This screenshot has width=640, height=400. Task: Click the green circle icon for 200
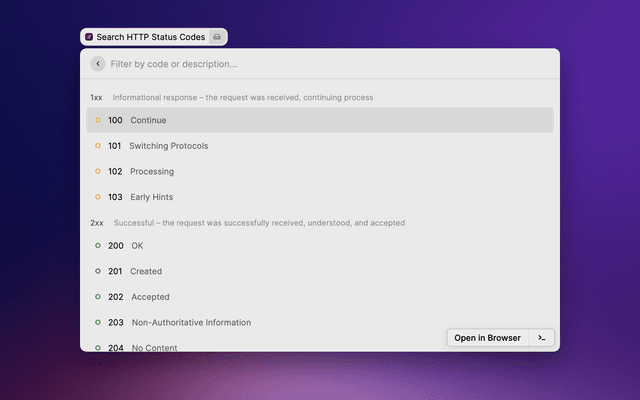point(98,245)
